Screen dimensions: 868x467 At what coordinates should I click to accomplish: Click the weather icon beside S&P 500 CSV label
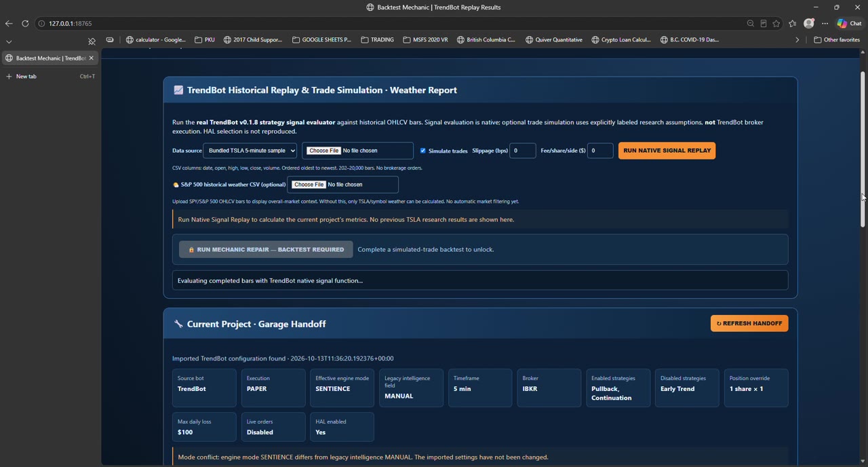pos(176,185)
